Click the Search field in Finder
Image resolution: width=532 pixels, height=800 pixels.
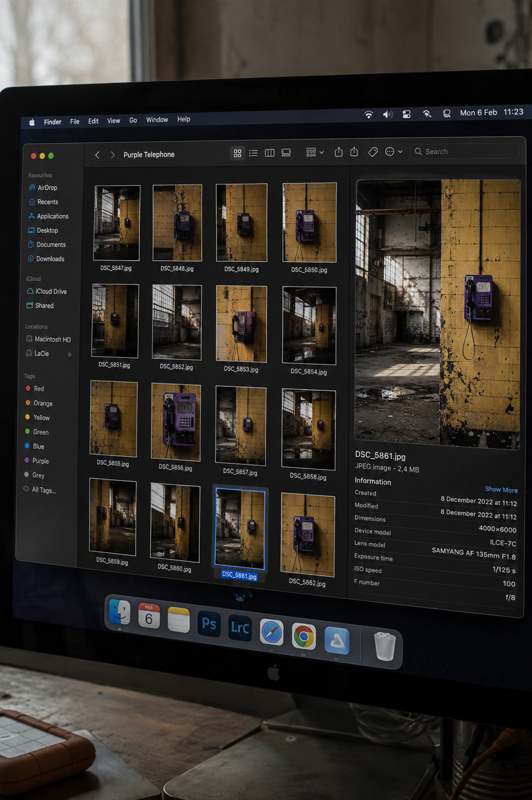[464, 151]
